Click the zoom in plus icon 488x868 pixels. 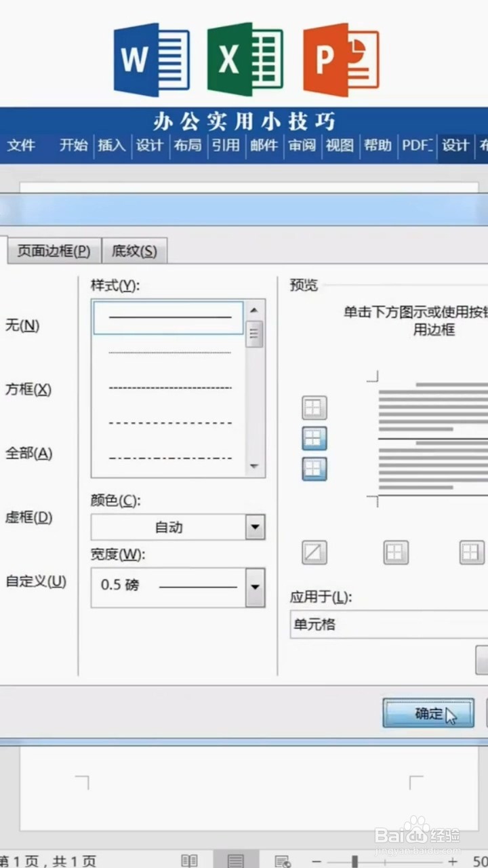(x=453, y=861)
